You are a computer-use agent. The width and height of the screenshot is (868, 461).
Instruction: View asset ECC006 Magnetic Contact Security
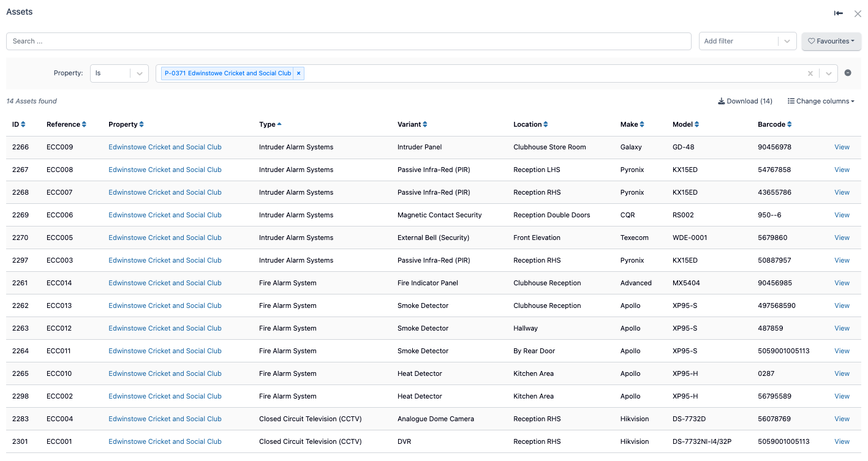tap(842, 215)
